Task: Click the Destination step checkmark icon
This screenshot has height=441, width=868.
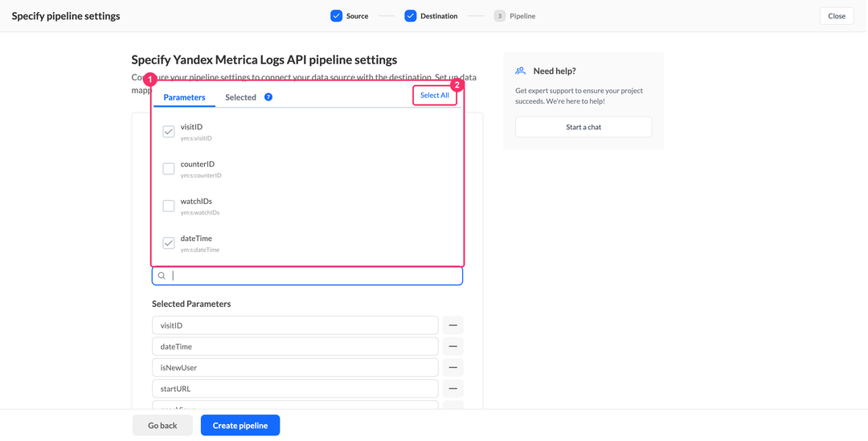Action: click(x=410, y=16)
